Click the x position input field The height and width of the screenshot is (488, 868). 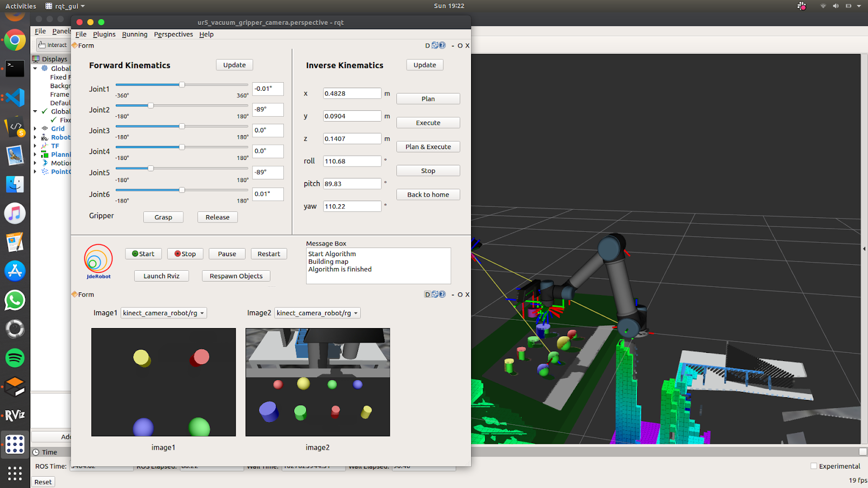(x=352, y=93)
